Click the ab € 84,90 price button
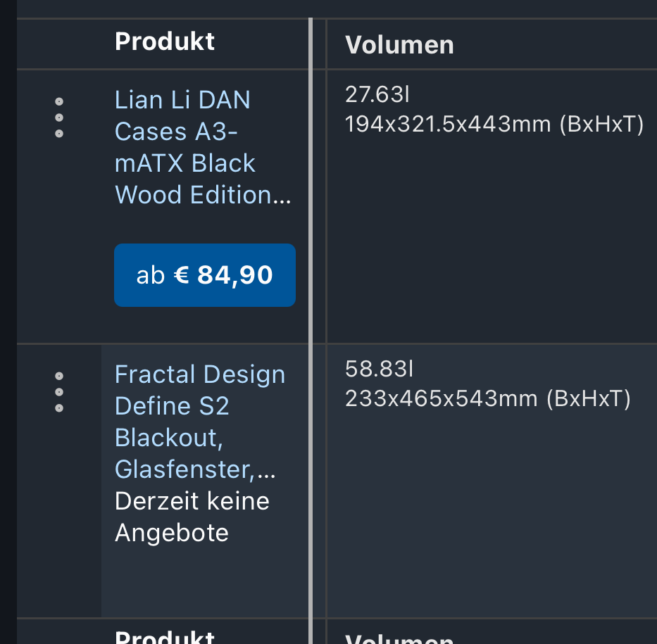The width and height of the screenshot is (657, 644). click(x=205, y=275)
